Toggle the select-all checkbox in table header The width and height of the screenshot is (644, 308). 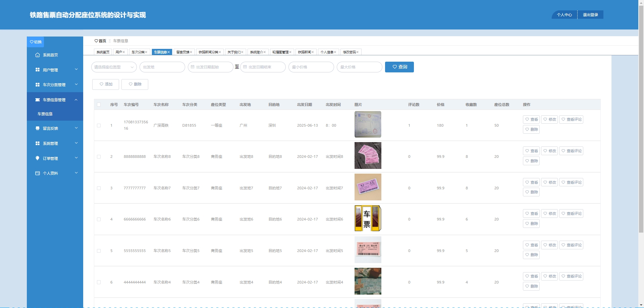(x=99, y=105)
